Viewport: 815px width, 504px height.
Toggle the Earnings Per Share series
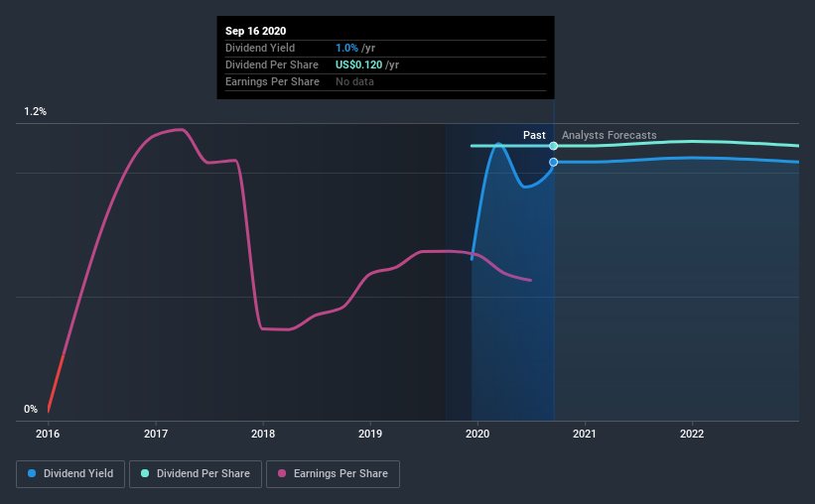point(333,474)
